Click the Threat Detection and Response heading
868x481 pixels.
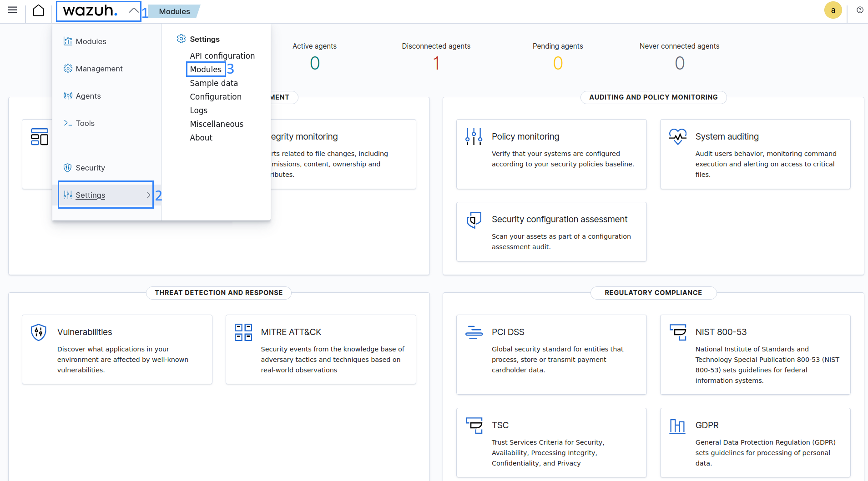[x=219, y=293]
